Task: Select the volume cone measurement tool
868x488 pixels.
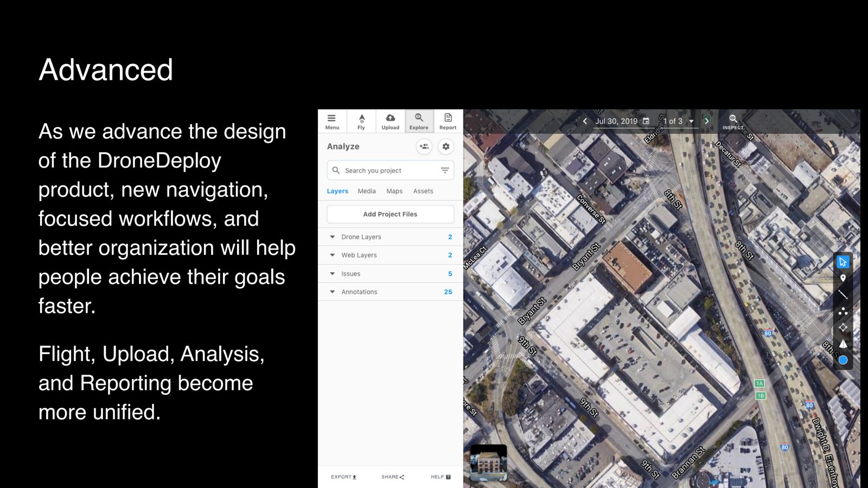Action: (843, 344)
